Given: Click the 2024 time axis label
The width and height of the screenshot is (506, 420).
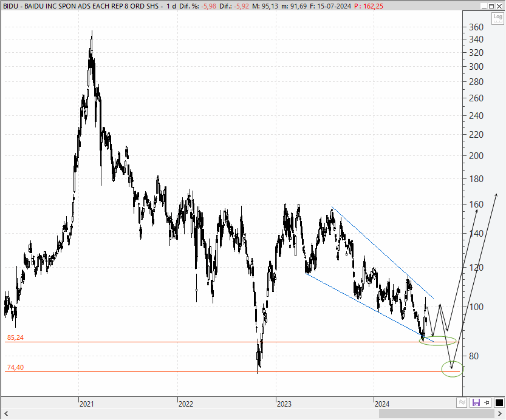Looking at the screenshot, I should 381,404.
